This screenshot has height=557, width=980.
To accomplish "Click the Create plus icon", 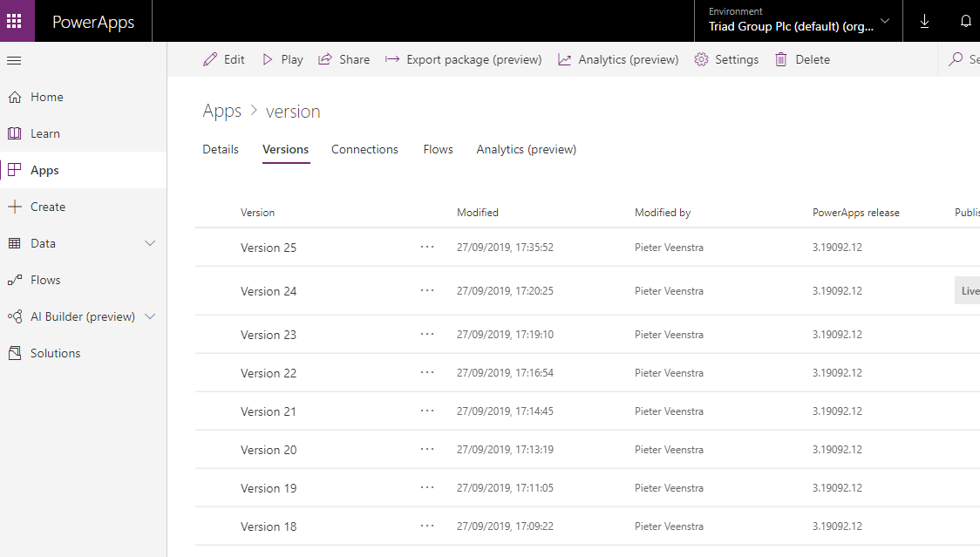I will coord(15,207).
